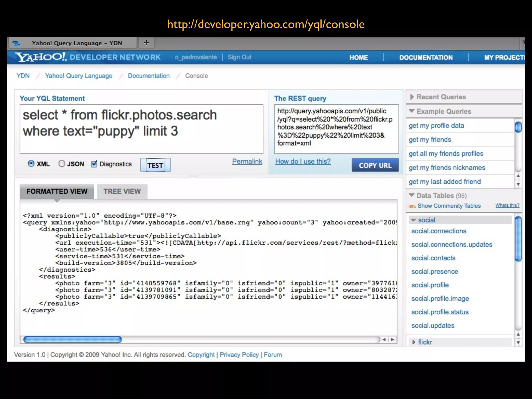Go to YDN breadcrumb link
532x399 pixels.
click(23, 76)
